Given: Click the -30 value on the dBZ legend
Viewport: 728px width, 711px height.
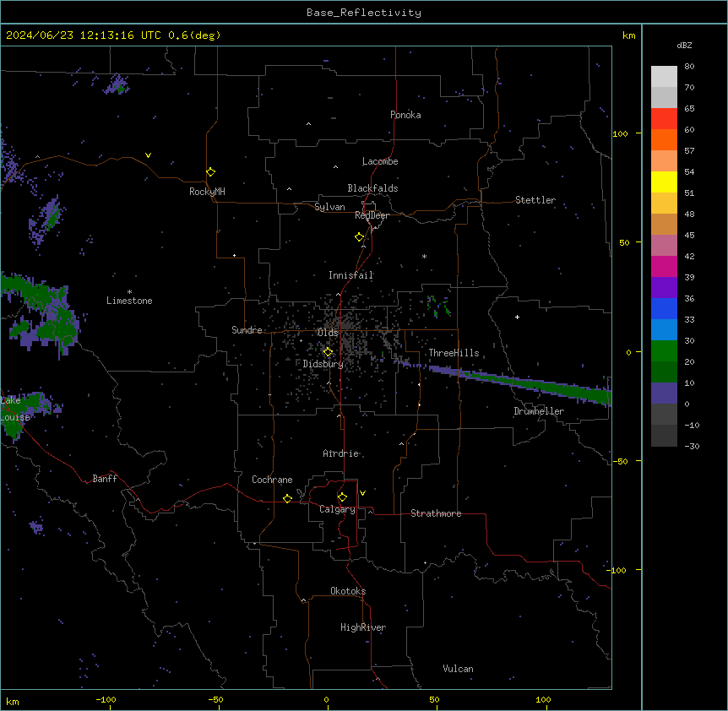Looking at the screenshot, I should click(692, 446).
